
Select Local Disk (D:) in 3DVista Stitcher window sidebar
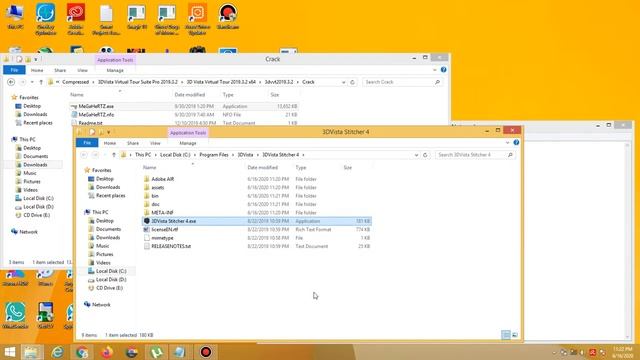[111, 280]
